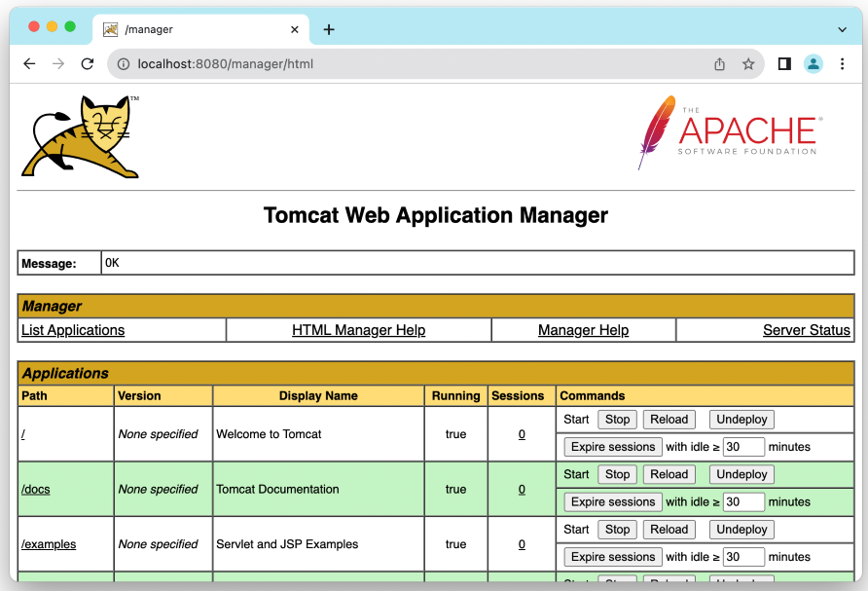Click the Apache Software Foundation logo
868x591 pixels.
click(730, 133)
